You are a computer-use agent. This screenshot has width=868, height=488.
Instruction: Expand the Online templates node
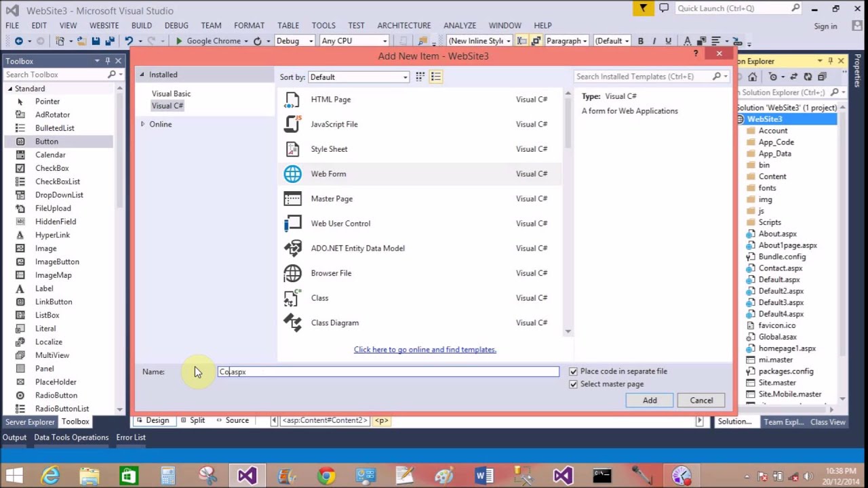142,124
